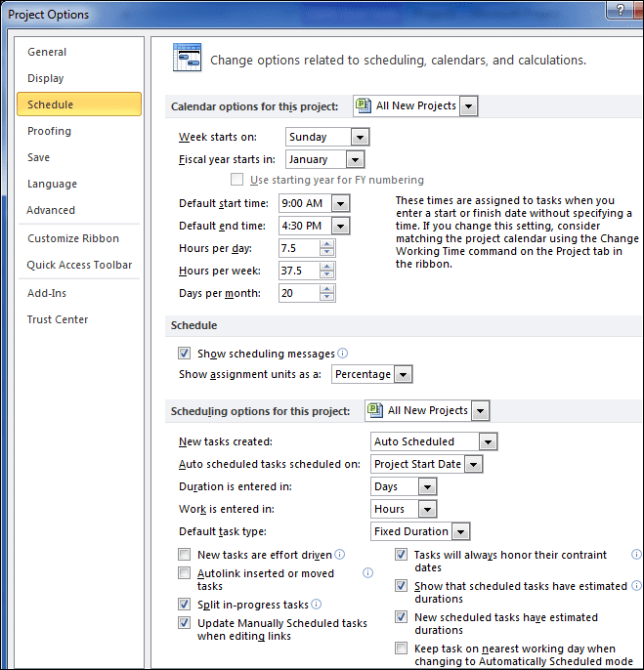
Task: Click info icon for Autolink inserted or moved tasks
Action: click(367, 572)
